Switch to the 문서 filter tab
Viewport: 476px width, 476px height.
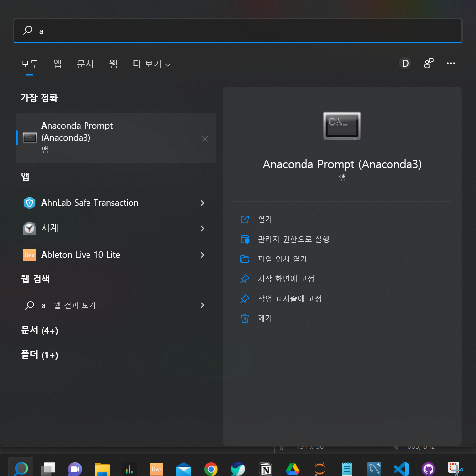tap(86, 64)
